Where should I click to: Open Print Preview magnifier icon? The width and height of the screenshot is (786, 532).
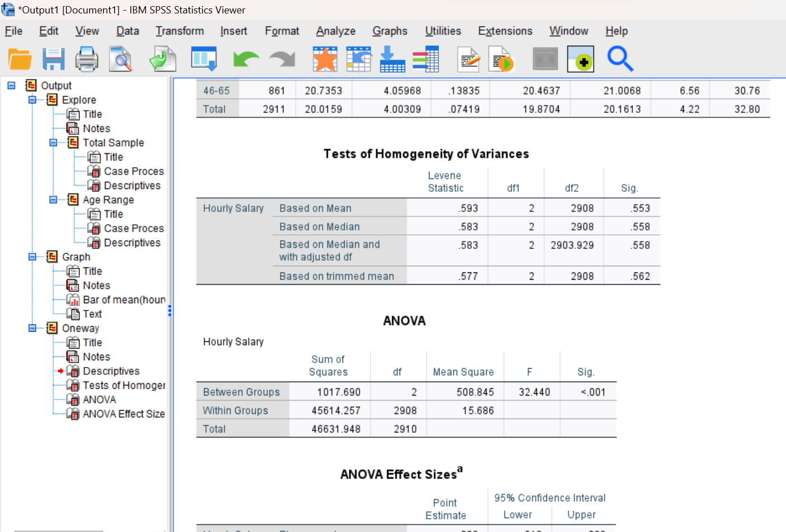point(120,59)
